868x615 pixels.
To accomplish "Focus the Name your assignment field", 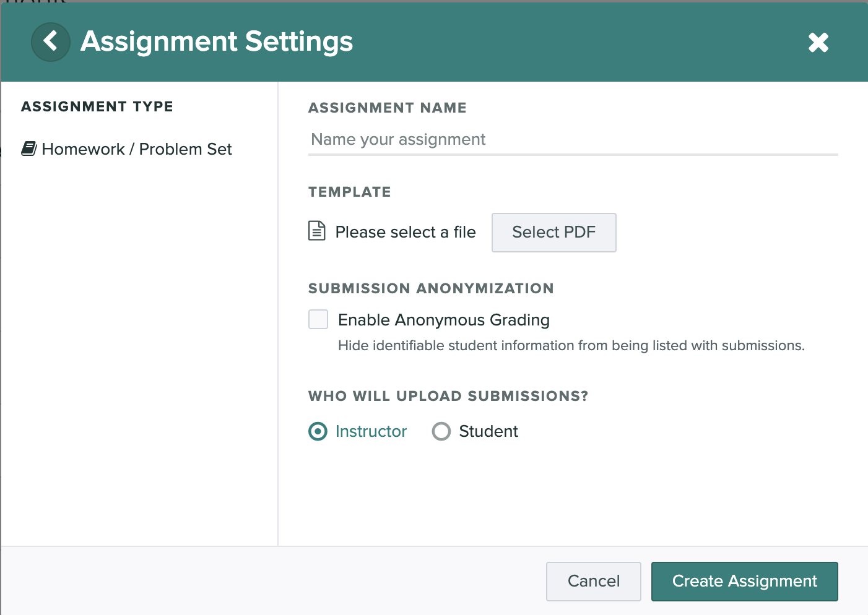I will tap(573, 140).
